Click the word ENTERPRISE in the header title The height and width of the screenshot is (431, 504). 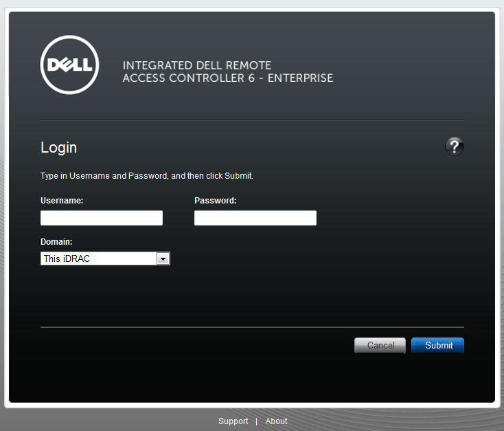click(x=300, y=78)
